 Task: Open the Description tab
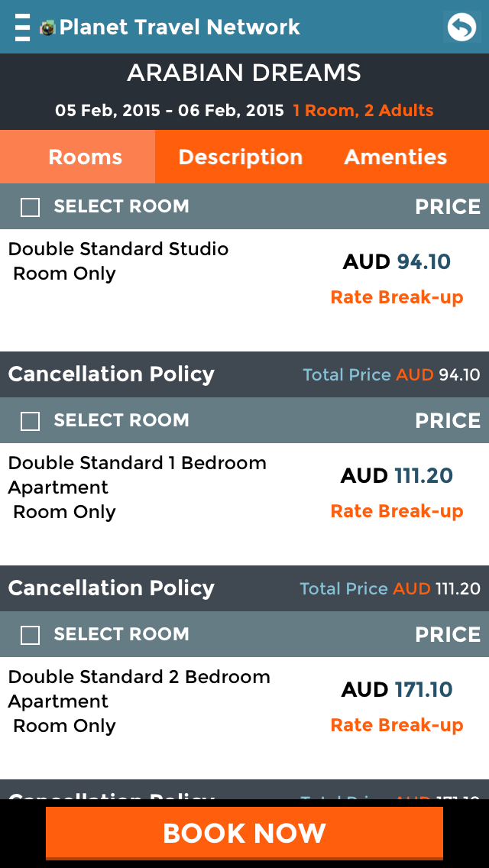[240, 157]
